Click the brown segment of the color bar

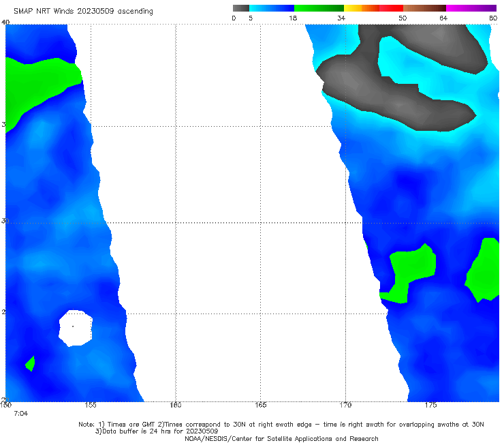click(424, 8)
